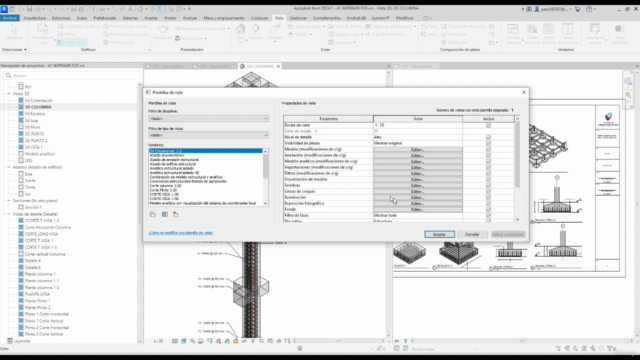Click the Visibilidad/Gráficos tool in the ribbon
This screenshot has width=640, height=360.
(x=78, y=26)
